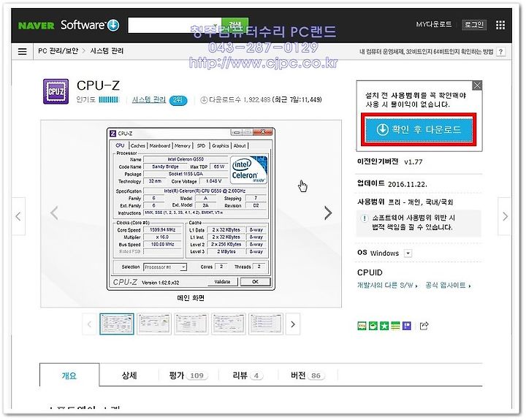
Task: Click the info icon beside usage warning
Action: pyautogui.click(x=365, y=218)
